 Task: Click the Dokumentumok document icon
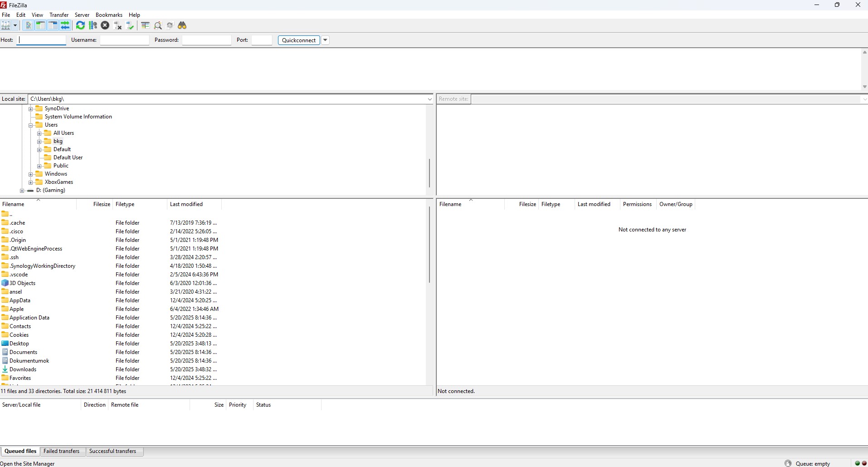click(5, 361)
